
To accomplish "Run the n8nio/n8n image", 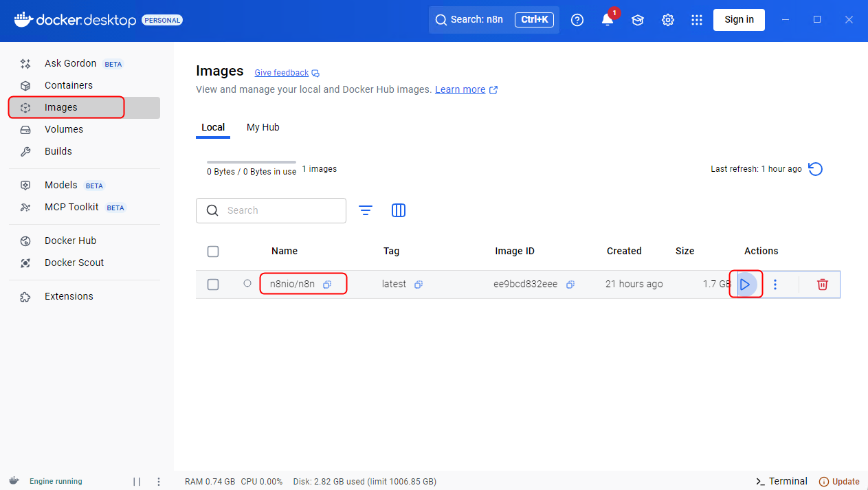I will [745, 285].
